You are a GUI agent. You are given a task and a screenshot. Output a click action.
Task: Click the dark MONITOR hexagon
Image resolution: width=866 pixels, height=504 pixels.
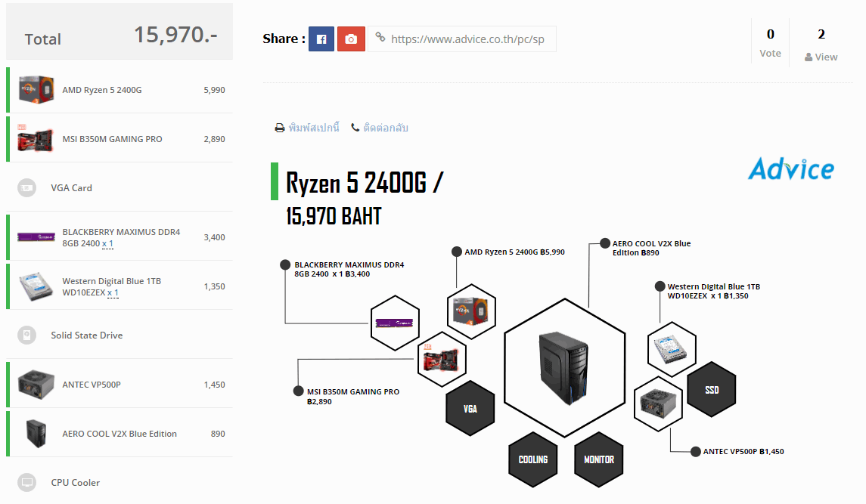599,459
